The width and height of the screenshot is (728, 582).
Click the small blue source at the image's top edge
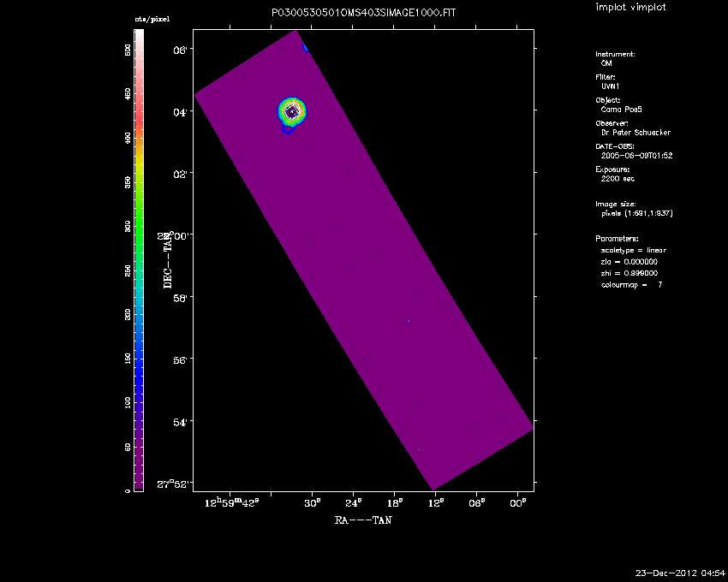click(306, 47)
